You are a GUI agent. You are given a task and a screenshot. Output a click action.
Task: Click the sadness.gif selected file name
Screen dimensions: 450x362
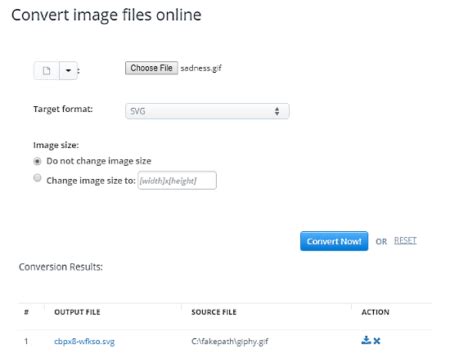pos(201,68)
